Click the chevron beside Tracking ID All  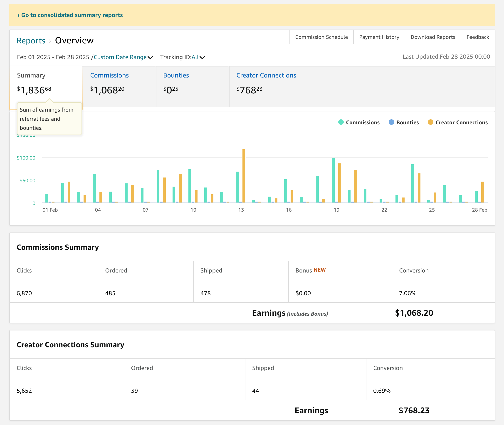[x=203, y=57]
